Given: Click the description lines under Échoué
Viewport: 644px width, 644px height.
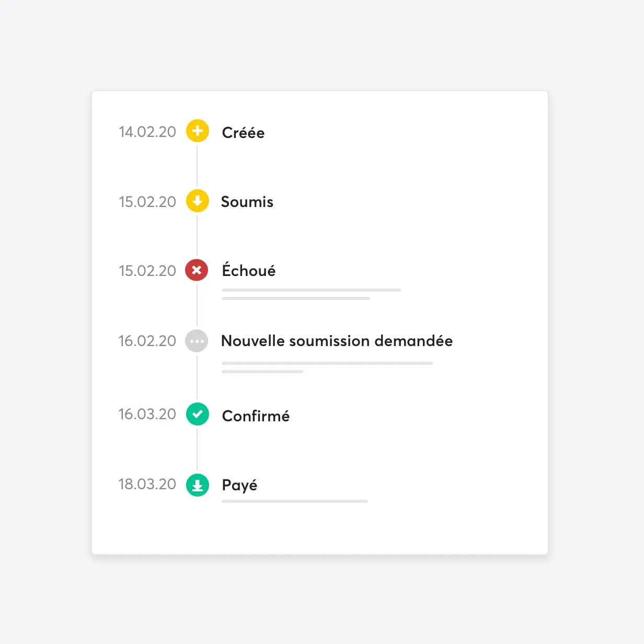Looking at the screenshot, I should pos(311,294).
